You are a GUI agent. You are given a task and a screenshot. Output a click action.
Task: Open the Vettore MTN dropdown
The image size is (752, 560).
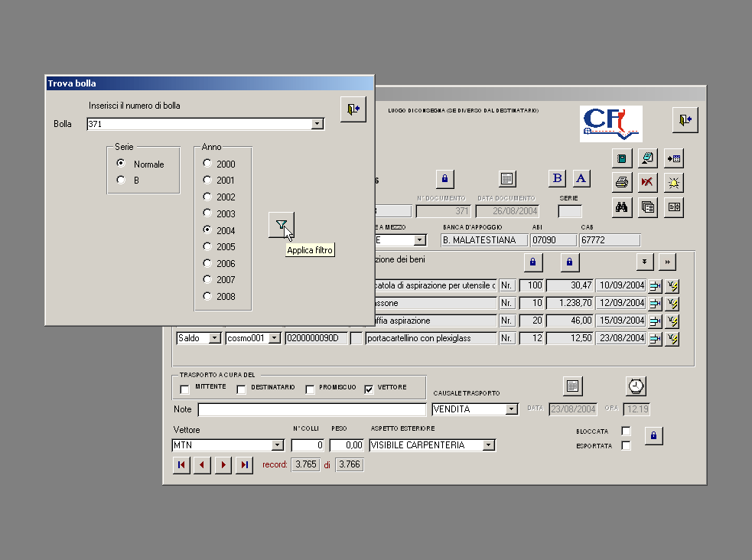coord(277,445)
